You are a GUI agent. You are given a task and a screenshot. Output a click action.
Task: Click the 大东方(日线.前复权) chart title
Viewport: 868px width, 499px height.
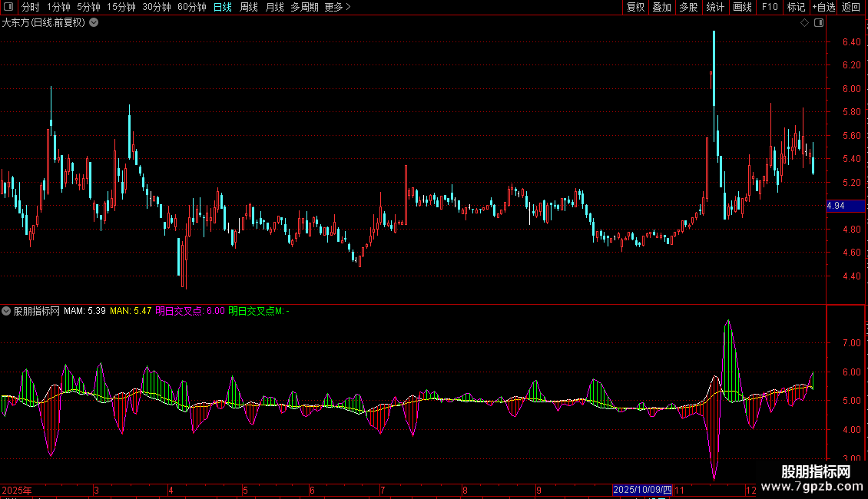tap(43, 23)
